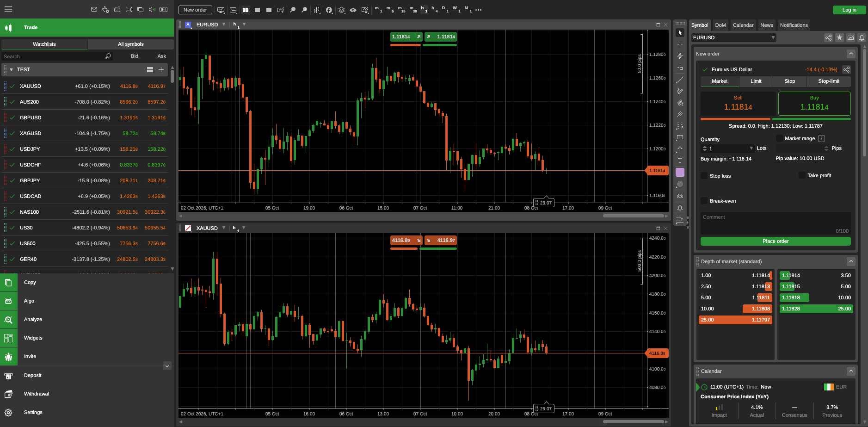The height and width of the screenshot is (427, 868).
Task: Select the rectangle shape drawing tool
Action: coord(680,137)
